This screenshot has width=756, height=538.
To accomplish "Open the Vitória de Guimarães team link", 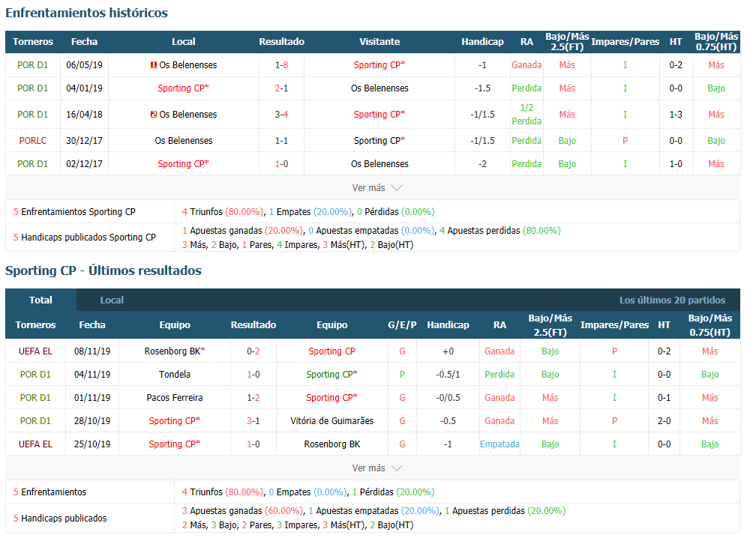I will [x=331, y=421].
